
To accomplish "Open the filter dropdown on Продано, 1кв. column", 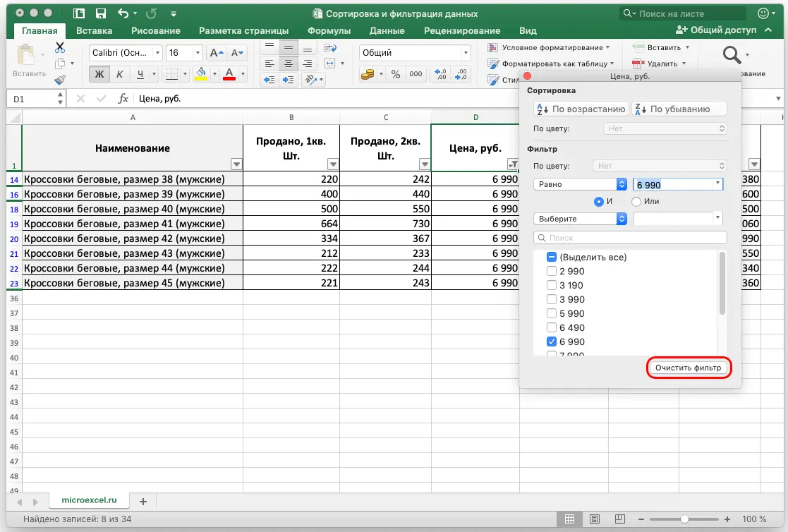I will tap(333, 164).
